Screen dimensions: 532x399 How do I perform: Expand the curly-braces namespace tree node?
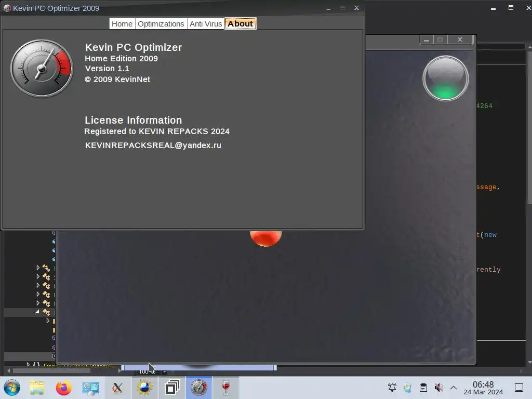pos(28,364)
